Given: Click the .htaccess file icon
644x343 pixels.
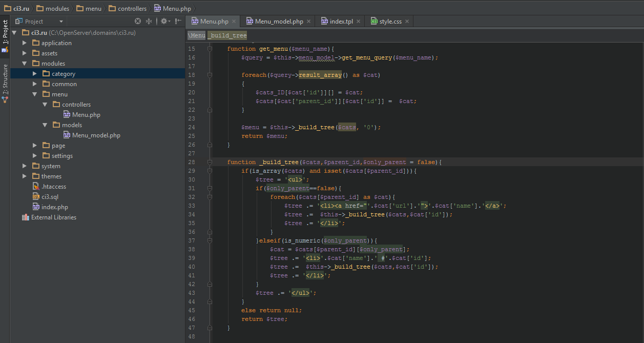Looking at the screenshot, I should pos(36,187).
